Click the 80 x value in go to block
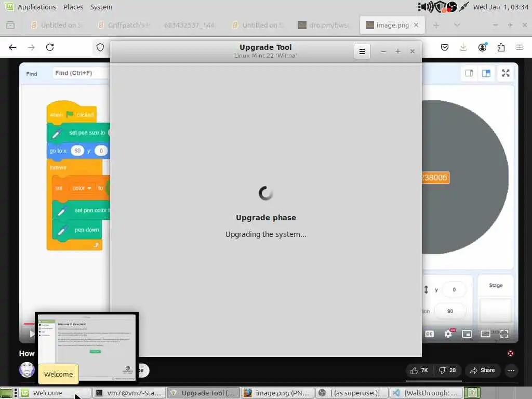 tap(77, 151)
